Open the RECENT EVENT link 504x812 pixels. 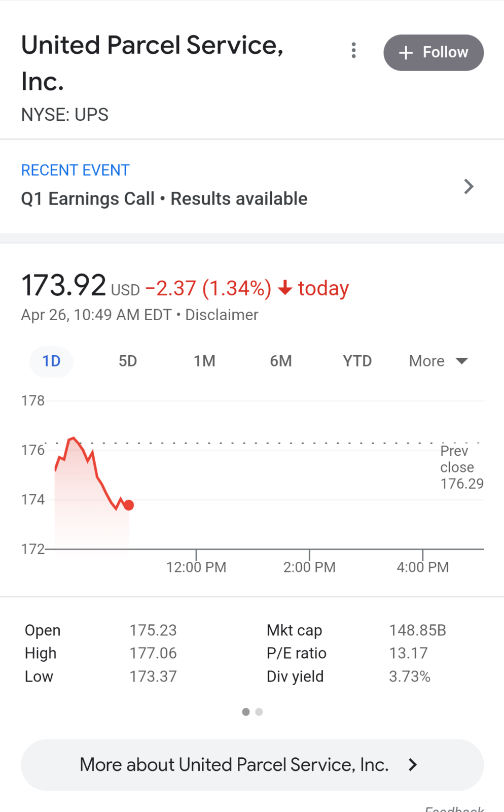(75, 170)
